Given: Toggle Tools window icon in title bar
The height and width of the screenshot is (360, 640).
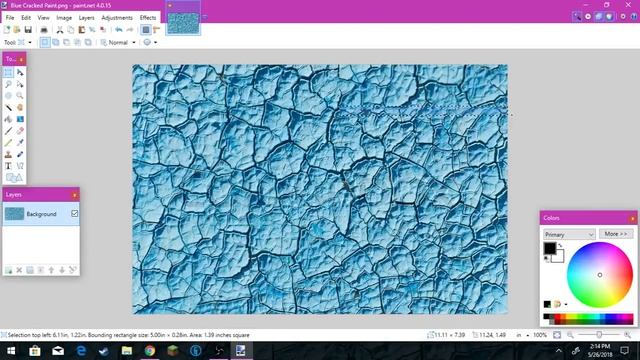Looking at the screenshot, I should (x=577, y=16).
